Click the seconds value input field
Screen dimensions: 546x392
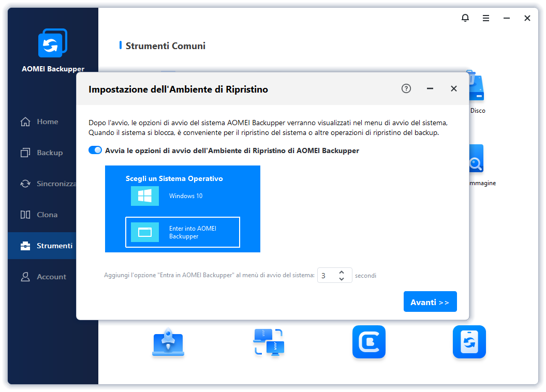click(x=327, y=276)
